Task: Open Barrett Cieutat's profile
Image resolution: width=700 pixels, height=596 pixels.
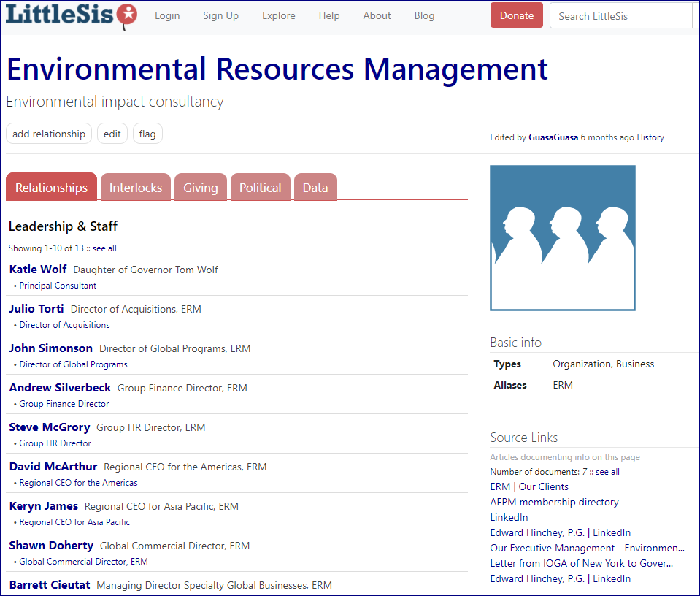Action: (x=50, y=585)
